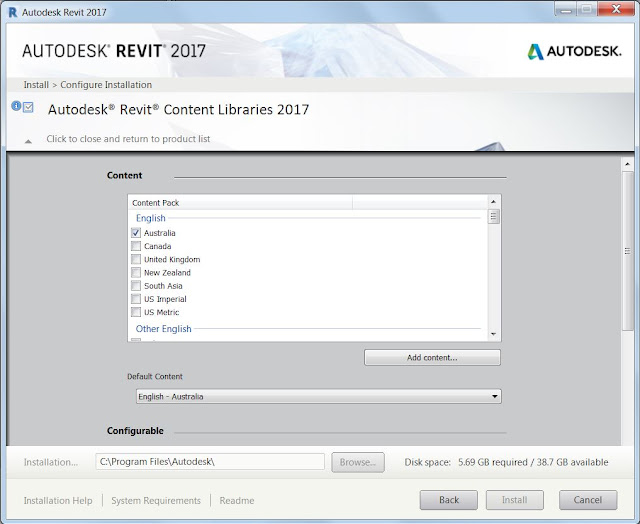640x524 pixels.
Task: Close the Autodesk Revit 2017 installer window
Action: coord(616,9)
